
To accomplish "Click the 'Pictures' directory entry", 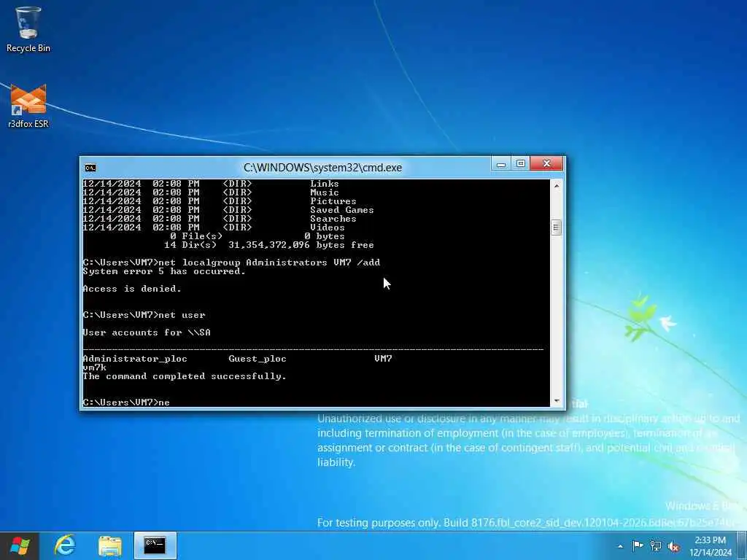I will click(333, 201).
